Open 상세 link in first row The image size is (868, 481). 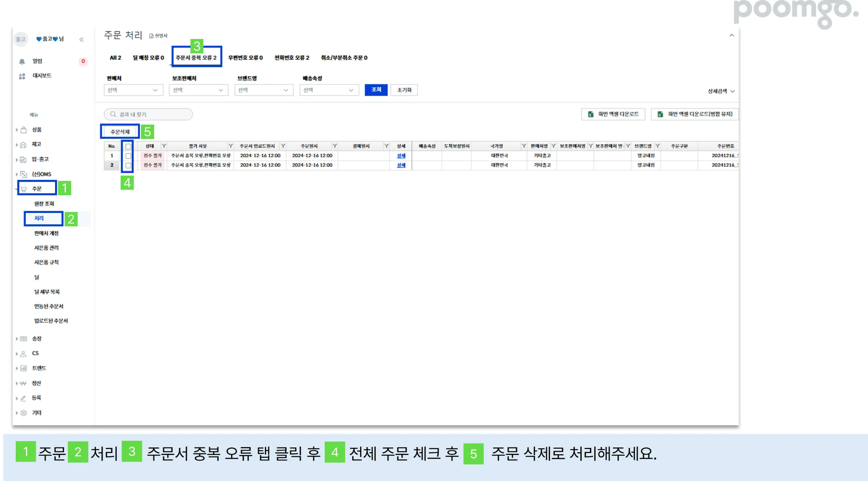[401, 156]
